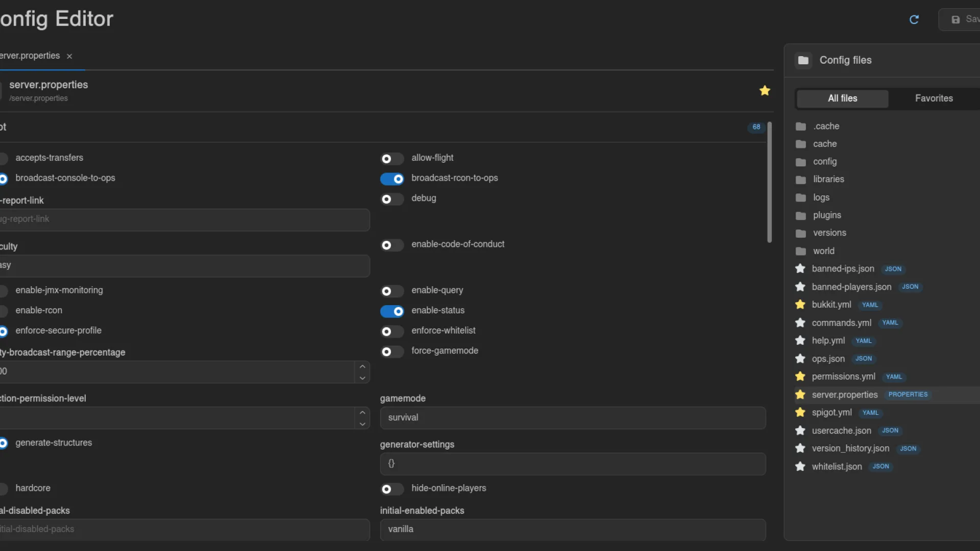Open the difficulty dropdown field
This screenshot has width=980, height=551.
pos(184,266)
